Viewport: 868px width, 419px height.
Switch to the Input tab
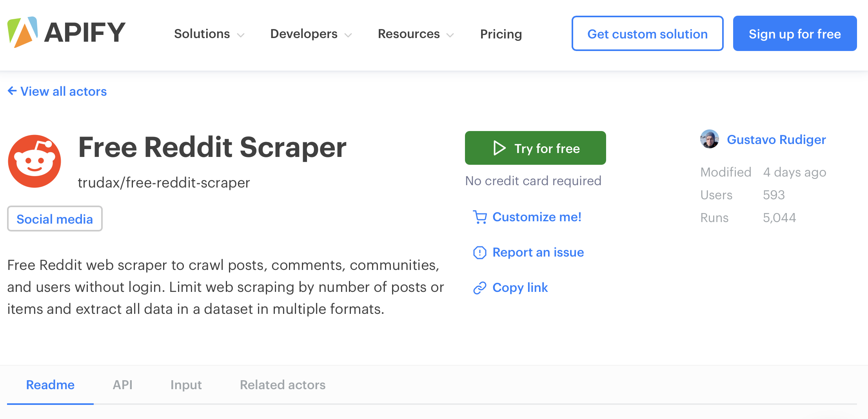point(186,385)
